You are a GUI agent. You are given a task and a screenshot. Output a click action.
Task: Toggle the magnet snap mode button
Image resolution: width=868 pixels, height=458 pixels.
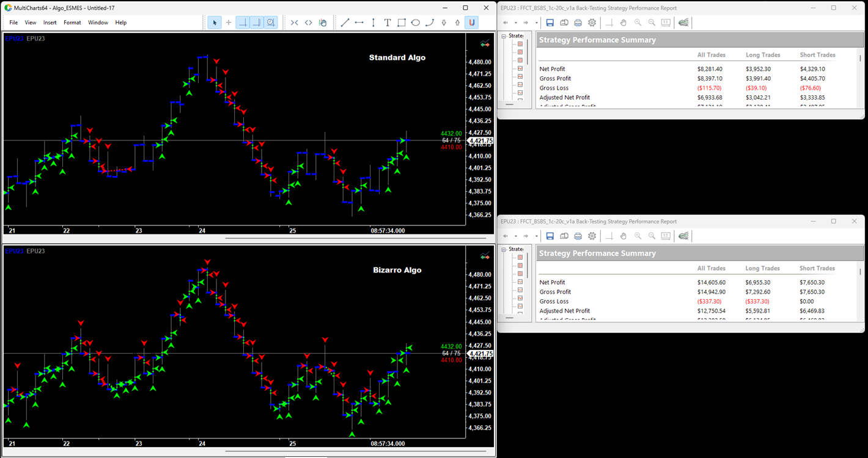coord(471,23)
